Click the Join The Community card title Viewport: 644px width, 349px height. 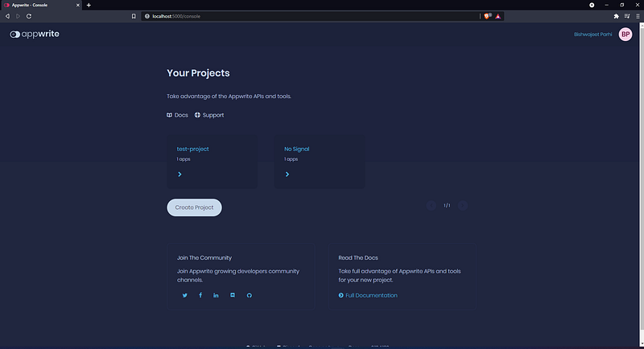[204, 258]
